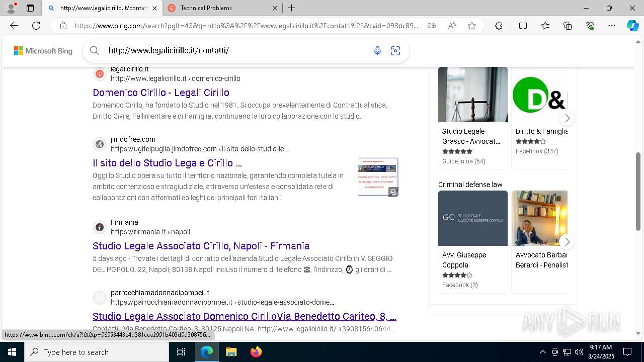Click the parrocchiamadonnadipompei.it URL

[222, 302]
